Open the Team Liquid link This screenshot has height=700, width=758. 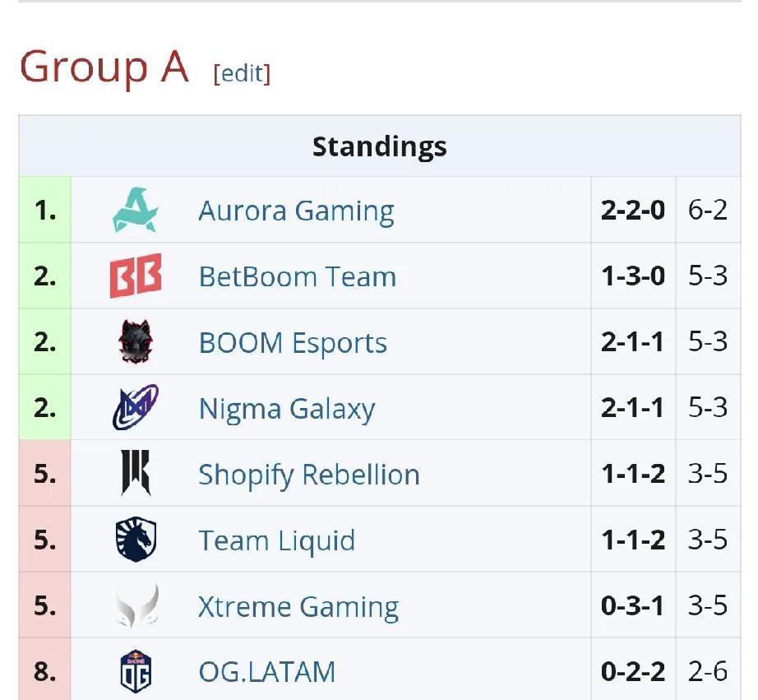(x=276, y=540)
